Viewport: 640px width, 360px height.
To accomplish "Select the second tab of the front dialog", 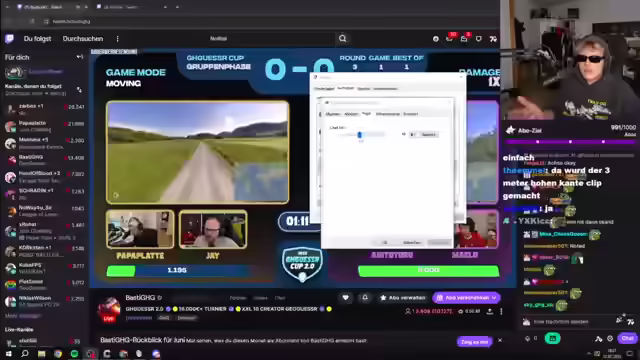I will (351, 114).
